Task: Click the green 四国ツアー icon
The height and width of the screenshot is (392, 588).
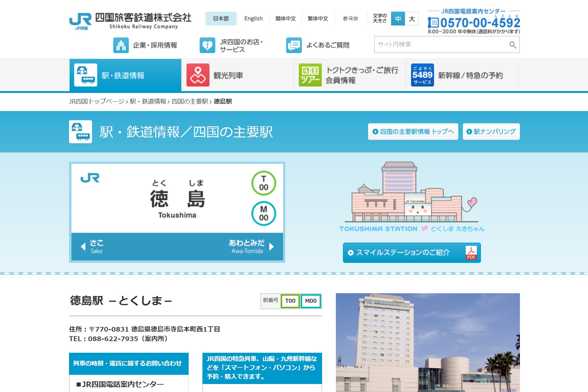Action: click(310, 75)
